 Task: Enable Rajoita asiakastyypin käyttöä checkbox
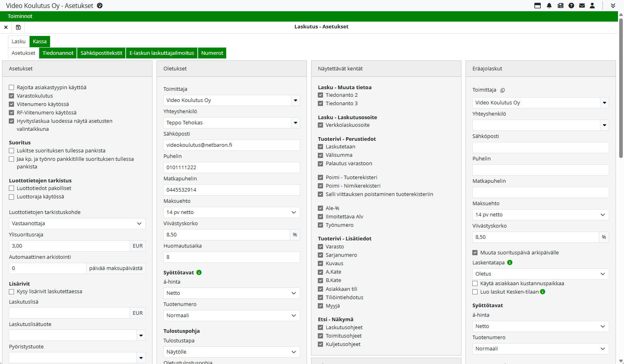(x=12, y=88)
